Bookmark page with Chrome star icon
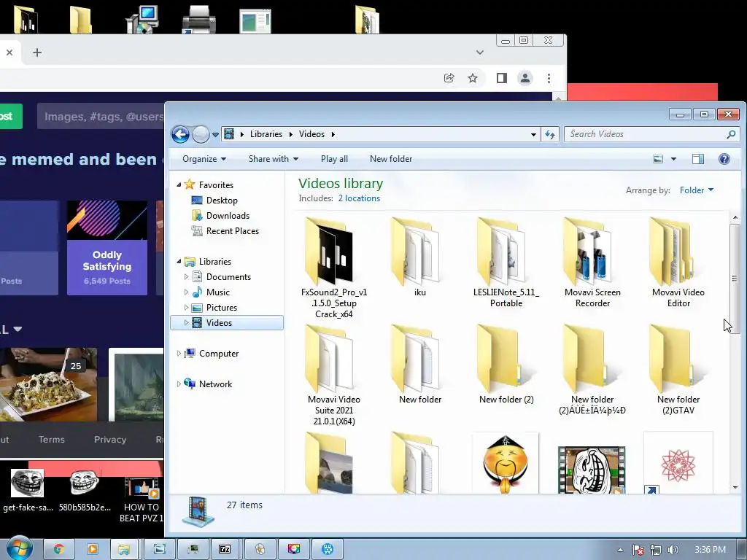Screen dimensions: 747x560 [472, 78]
